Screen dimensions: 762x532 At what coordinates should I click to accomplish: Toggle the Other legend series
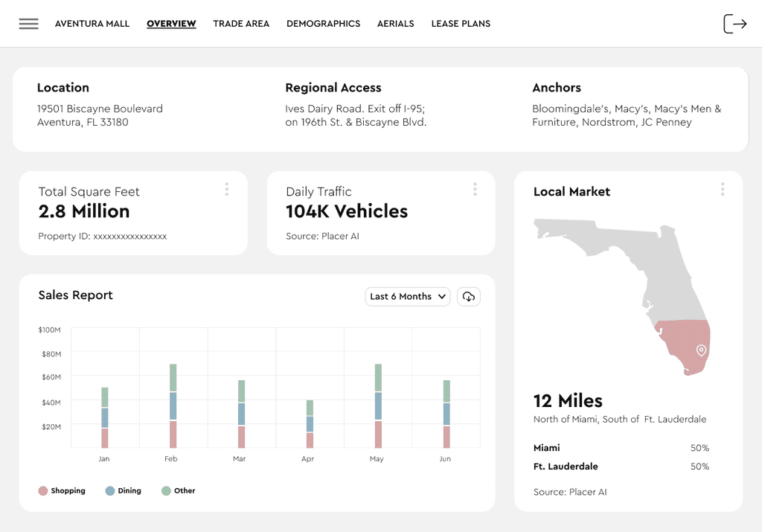click(x=179, y=490)
